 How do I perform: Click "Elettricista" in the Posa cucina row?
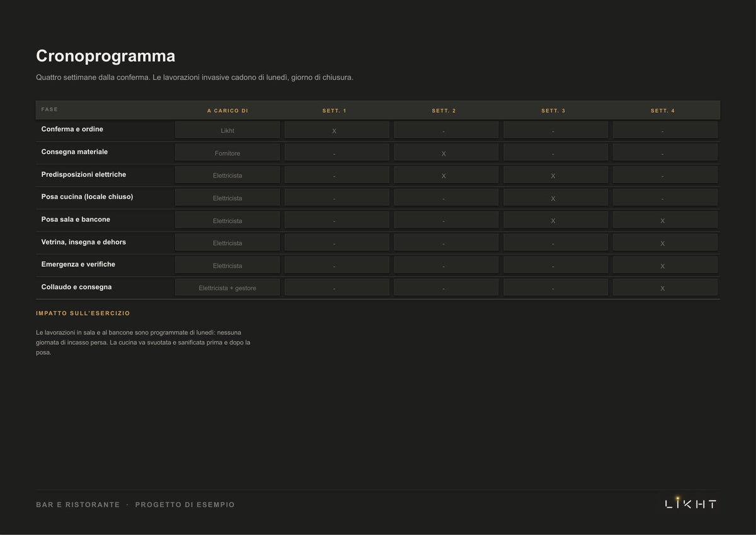(227, 198)
